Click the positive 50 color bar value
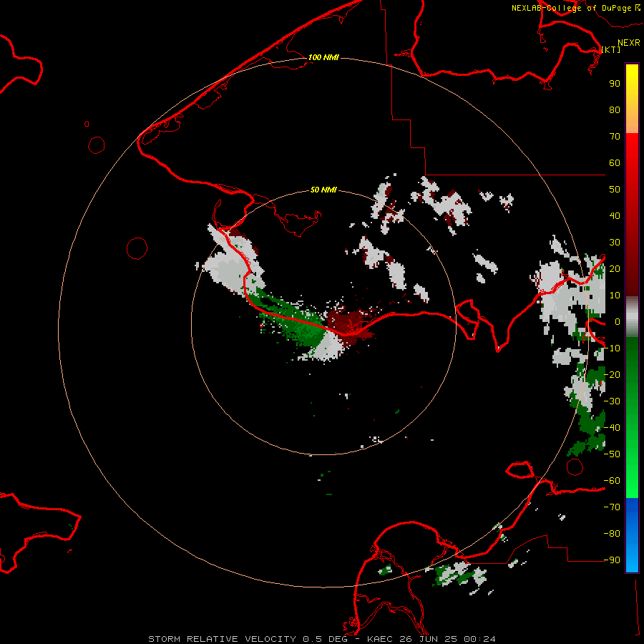 [x=615, y=190]
